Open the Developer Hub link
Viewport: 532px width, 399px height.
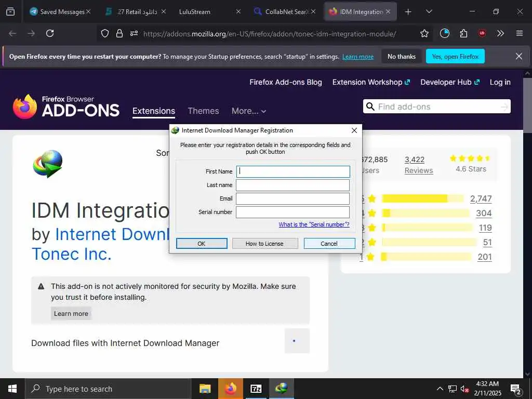(450, 82)
